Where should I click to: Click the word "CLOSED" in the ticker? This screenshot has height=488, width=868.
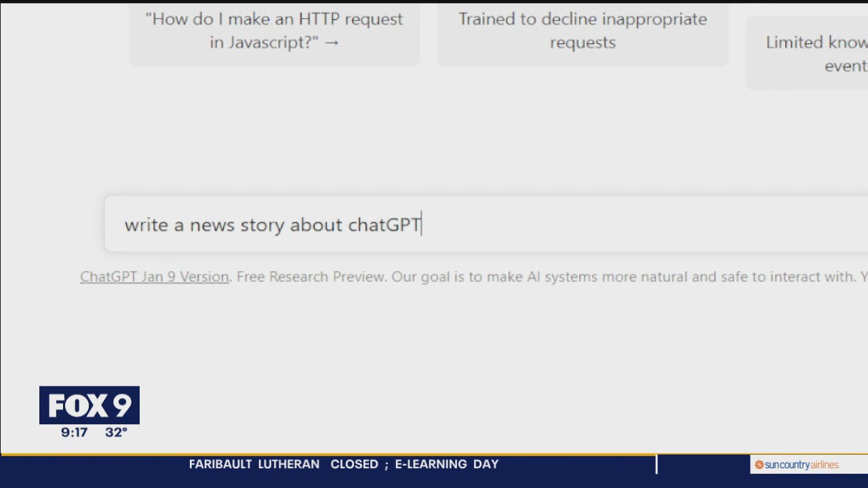(354, 464)
